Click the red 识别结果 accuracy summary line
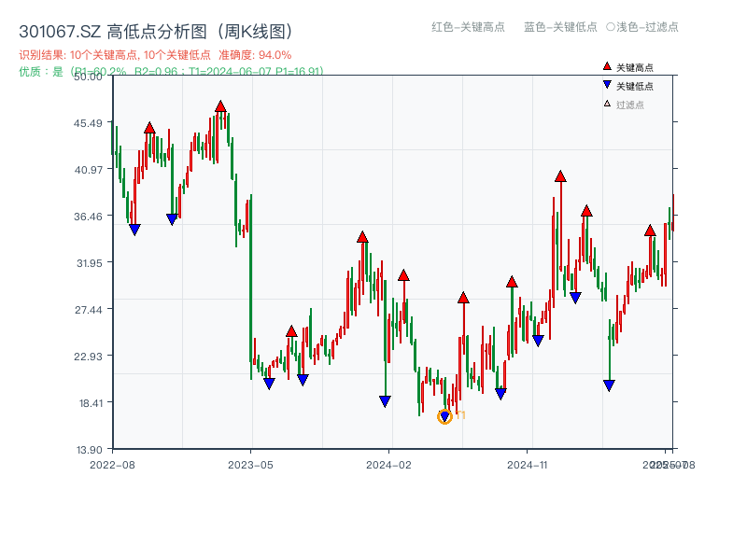 (155, 55)
